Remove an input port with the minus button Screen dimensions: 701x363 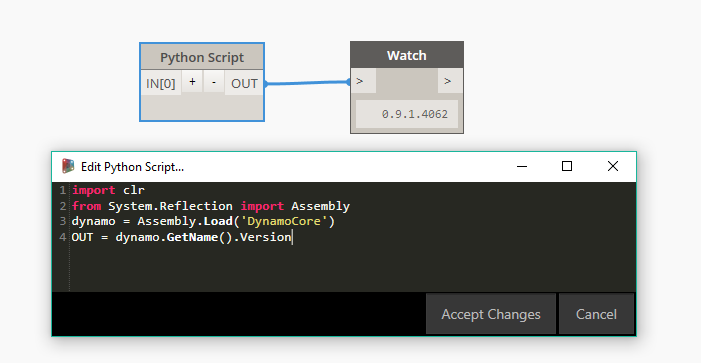click(214, 82)
